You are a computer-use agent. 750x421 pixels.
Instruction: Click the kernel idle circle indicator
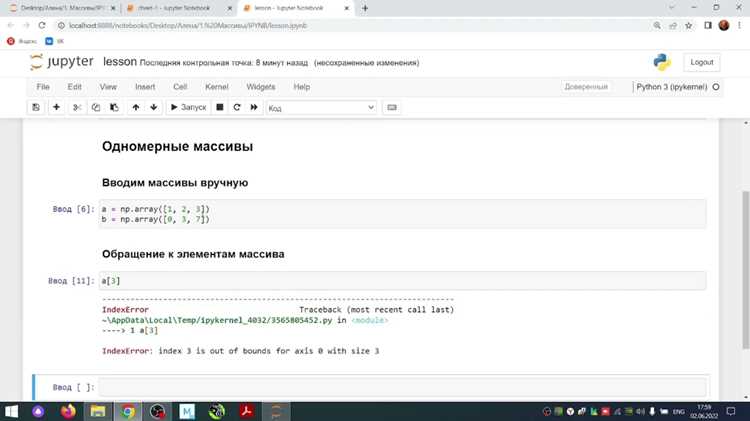(x=716, y=87)
